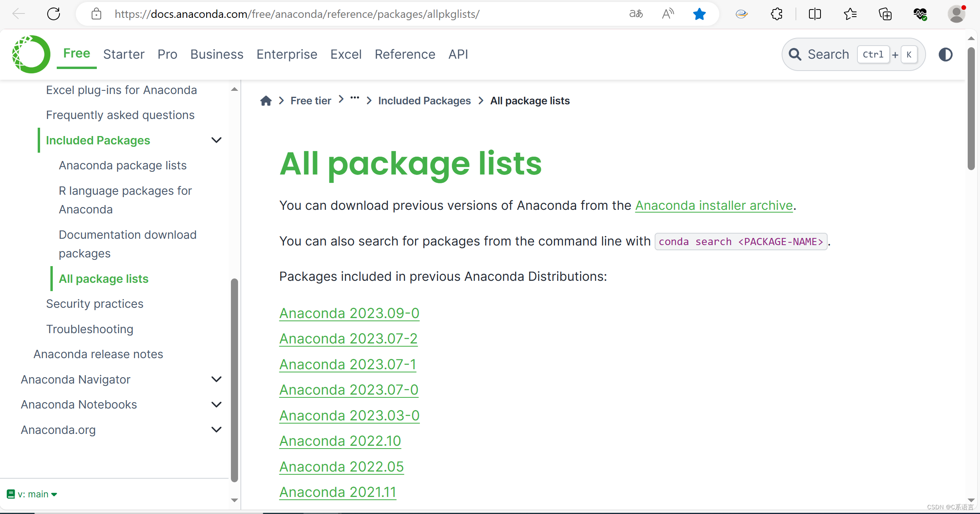
Task: Select the Free tab
Action: [77, 54]
